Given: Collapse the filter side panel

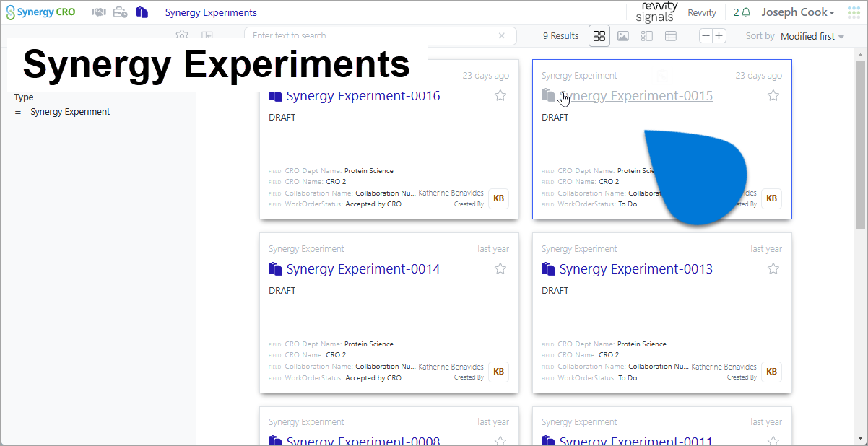Looking at the screenshot, I should click(x=207, y=36).
